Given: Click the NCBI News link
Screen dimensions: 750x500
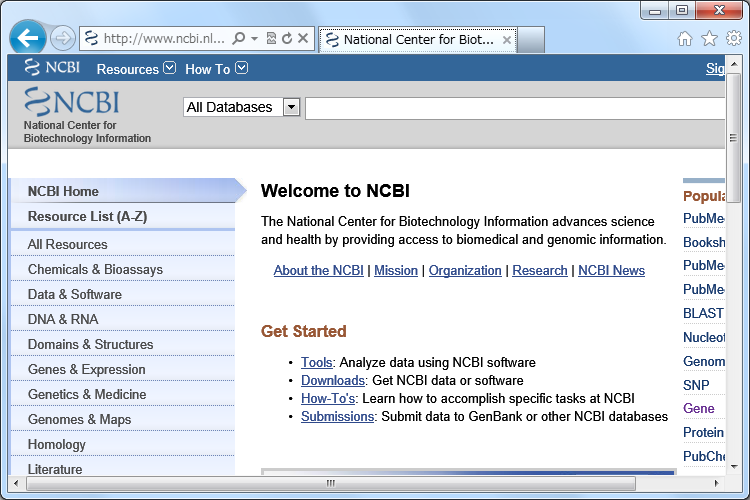Looking at the screenshot, I should [611, 270].
